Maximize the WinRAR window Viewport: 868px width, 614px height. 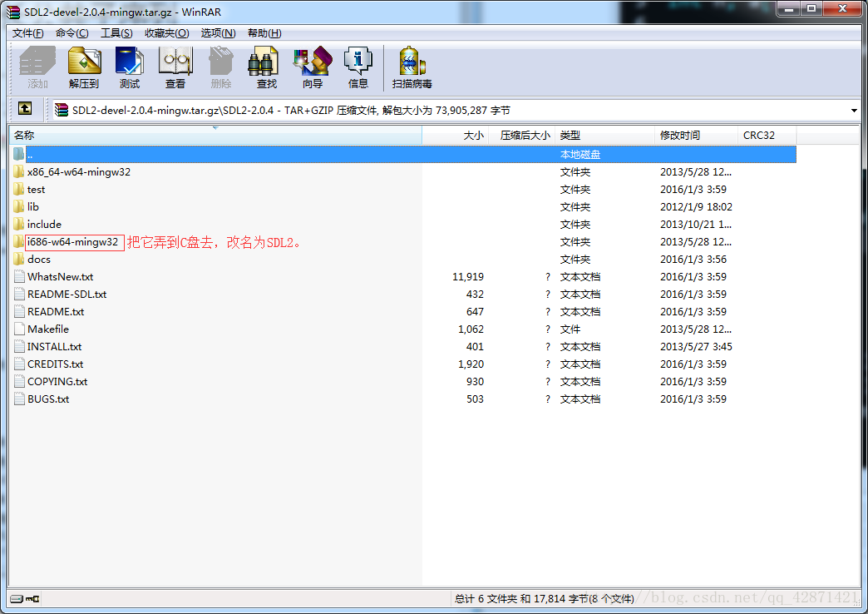point(811,9)
